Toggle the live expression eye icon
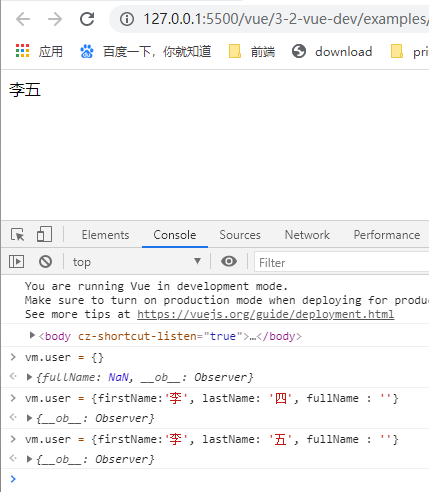429x492 pixels. (x=229, y=261)
